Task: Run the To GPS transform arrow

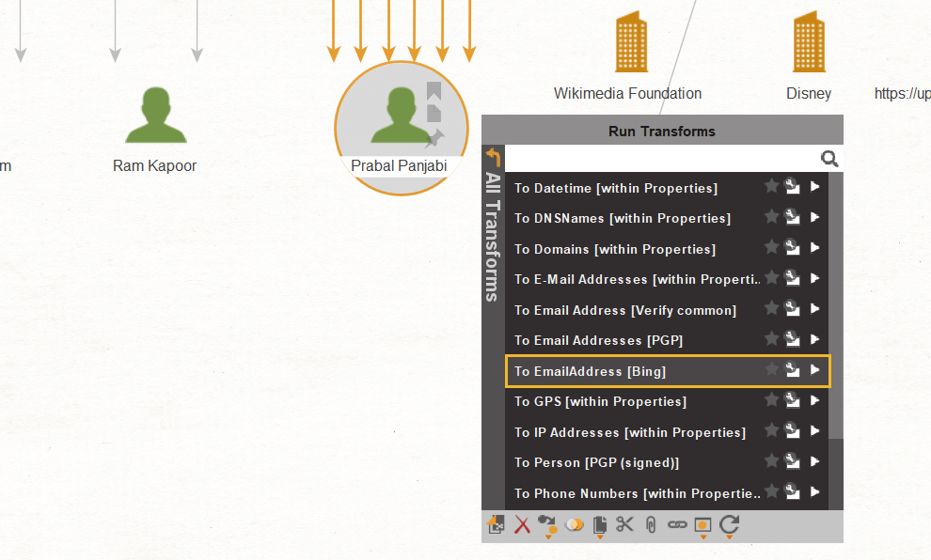Action: [815, 400]
